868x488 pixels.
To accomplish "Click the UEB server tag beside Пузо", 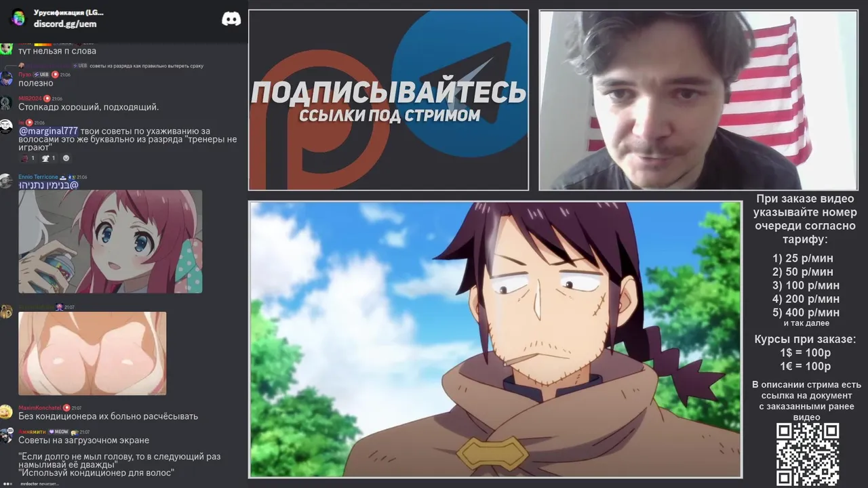I will (x=41, y=75).
